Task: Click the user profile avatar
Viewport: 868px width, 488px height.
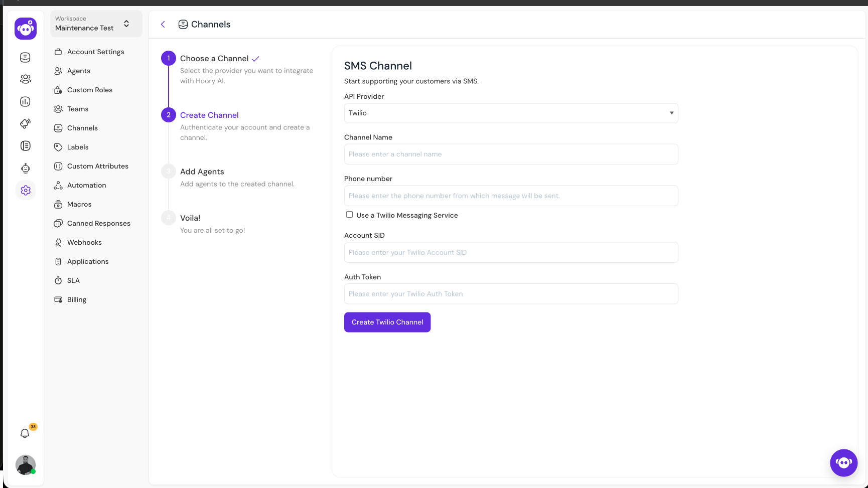Action: 25,465
